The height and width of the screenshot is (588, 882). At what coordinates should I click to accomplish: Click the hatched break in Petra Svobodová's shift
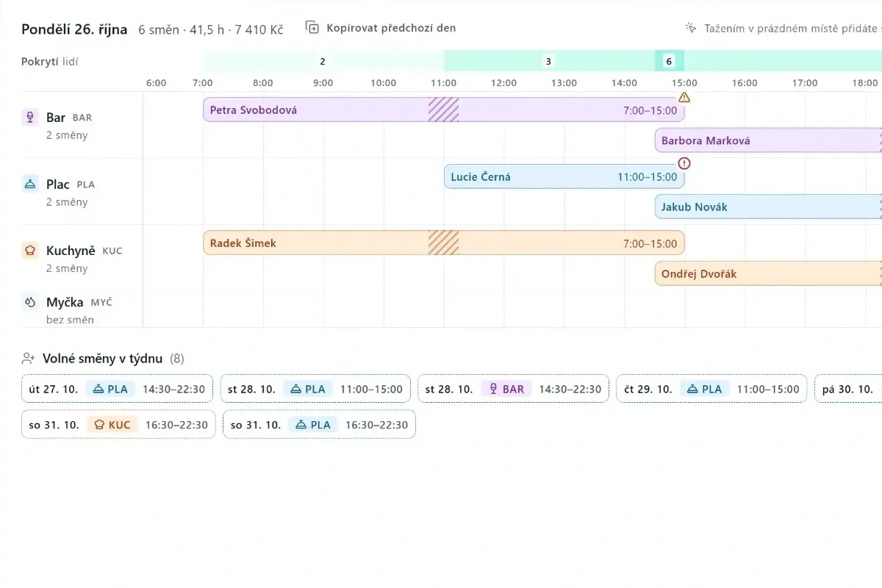(444, 110)
